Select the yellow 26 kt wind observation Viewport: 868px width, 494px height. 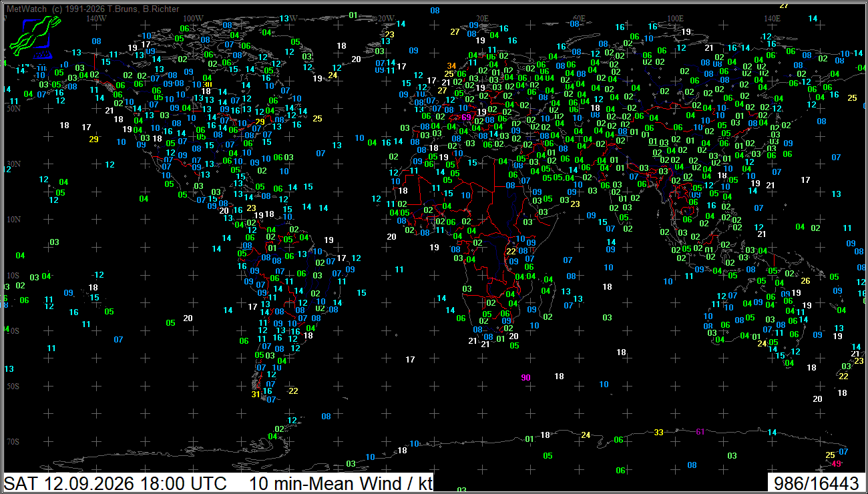[805, 281]
